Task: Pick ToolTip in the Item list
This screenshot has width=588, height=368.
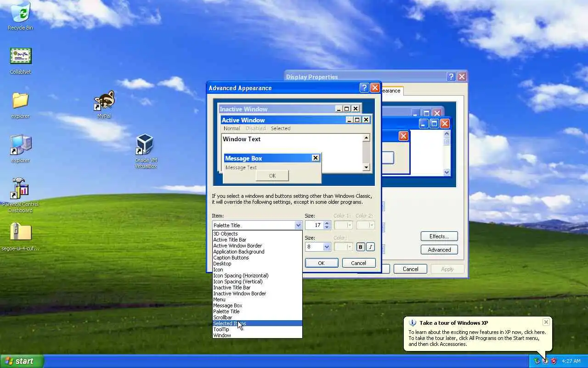Action: click(x=257, y=329)
